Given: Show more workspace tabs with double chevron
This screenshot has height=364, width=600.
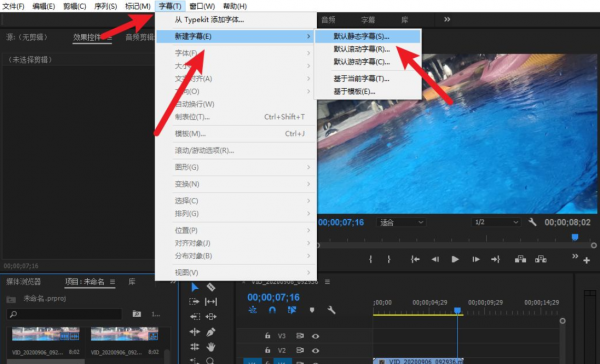Looking at the screenshot, I should [x=447, y=20].
